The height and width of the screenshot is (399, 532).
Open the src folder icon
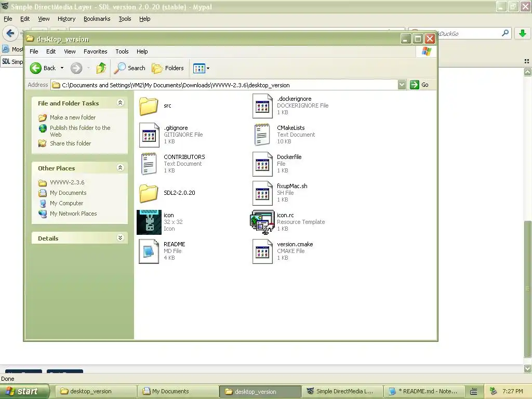pos(149,106)
